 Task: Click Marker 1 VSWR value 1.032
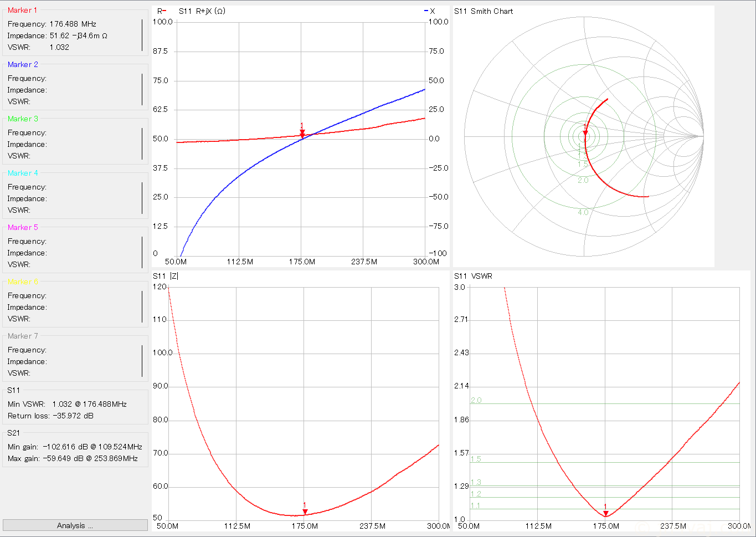click(x=59, y=47)
